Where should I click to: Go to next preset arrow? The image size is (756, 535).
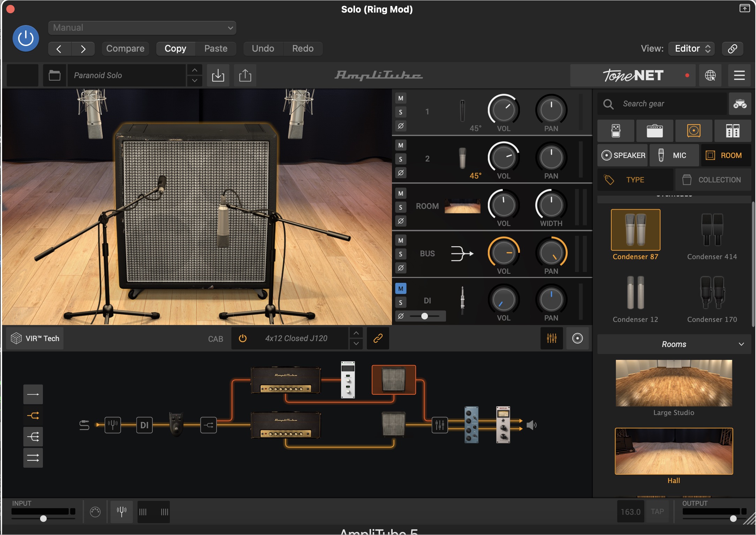click(83, 49)
